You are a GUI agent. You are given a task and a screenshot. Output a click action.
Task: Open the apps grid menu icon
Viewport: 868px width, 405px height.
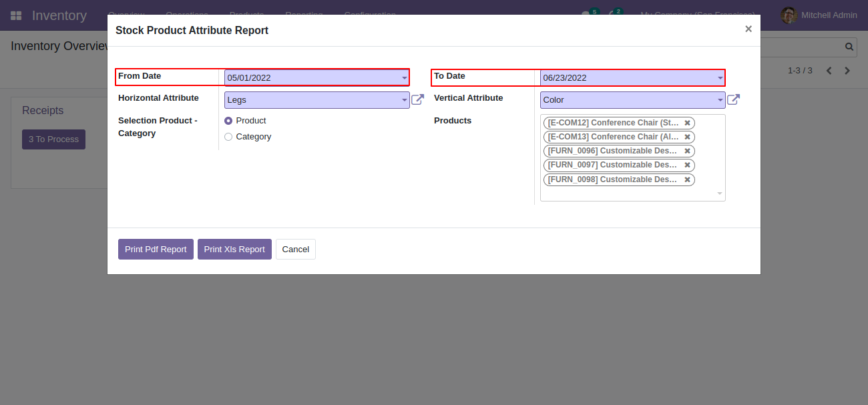click(x=16, y=15)
